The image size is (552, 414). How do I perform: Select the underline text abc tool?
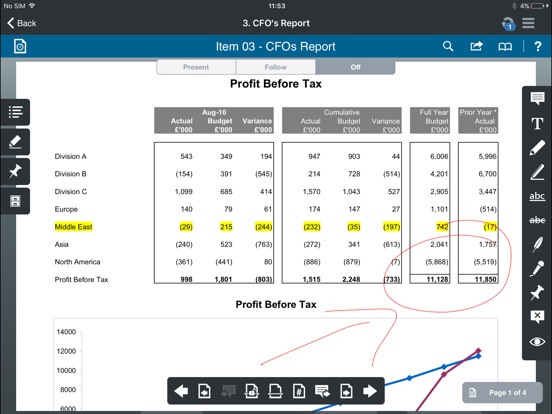coord(537,196)
